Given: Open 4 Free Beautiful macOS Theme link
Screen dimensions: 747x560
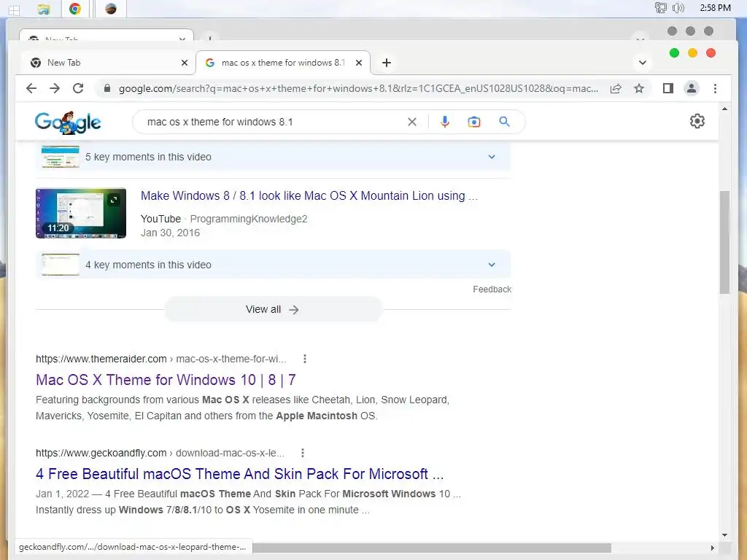Looking at the screenshot, I should (x=239, y=474).
